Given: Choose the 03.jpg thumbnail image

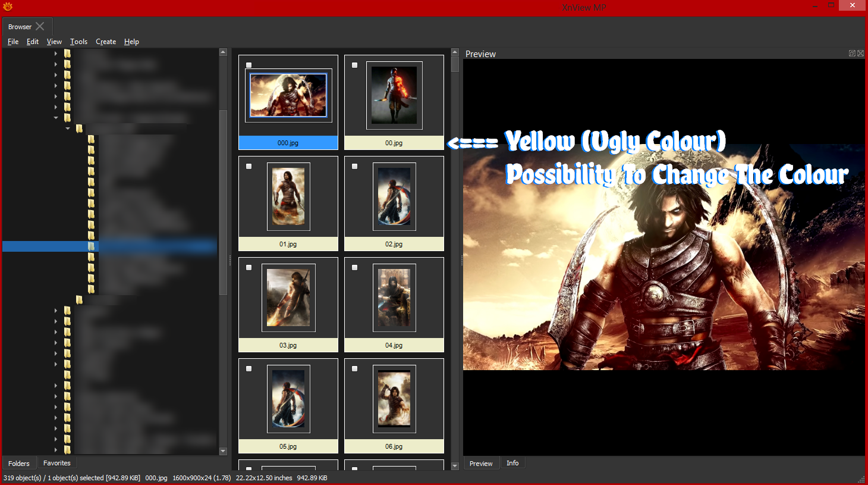Looking at the screenshot, I should click(x=288, y=298).
